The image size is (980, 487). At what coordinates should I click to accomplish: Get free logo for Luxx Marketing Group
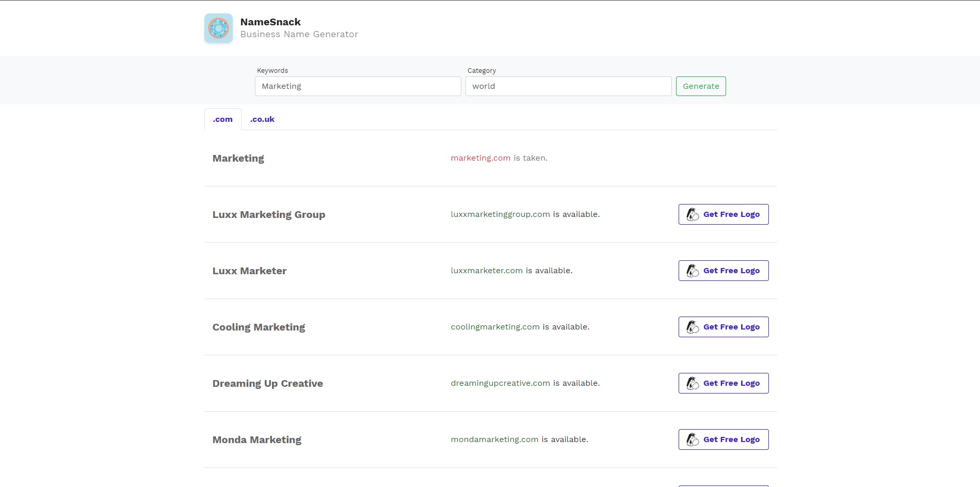[724, 214]
